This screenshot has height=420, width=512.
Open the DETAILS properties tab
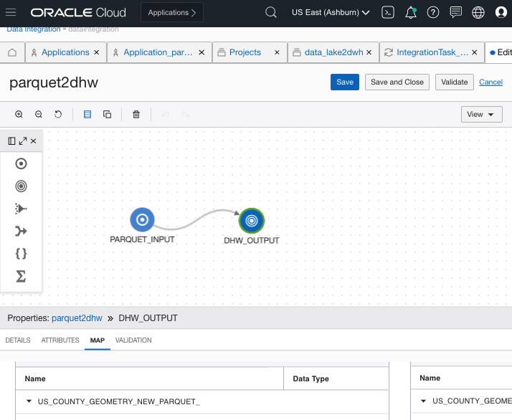(18, 340)
